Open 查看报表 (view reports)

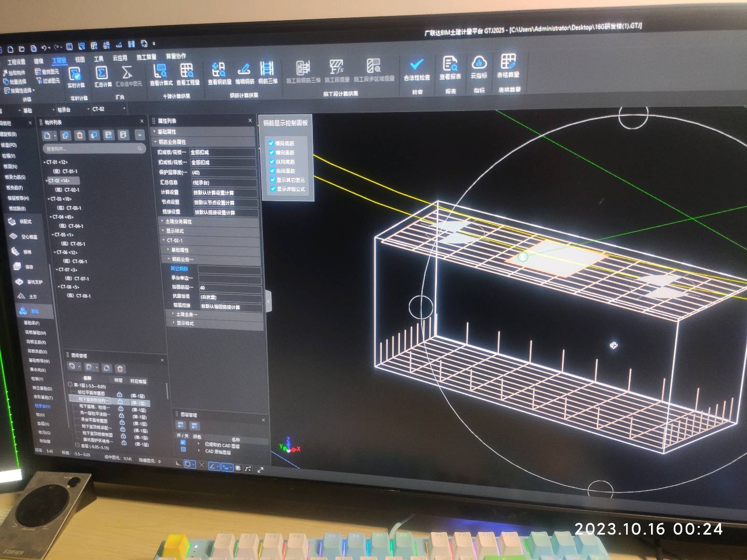(x=450, y=68)
